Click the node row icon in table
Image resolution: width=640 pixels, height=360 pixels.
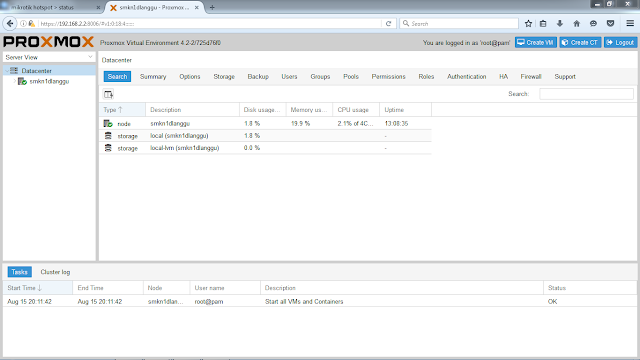[x=108, y=123]
